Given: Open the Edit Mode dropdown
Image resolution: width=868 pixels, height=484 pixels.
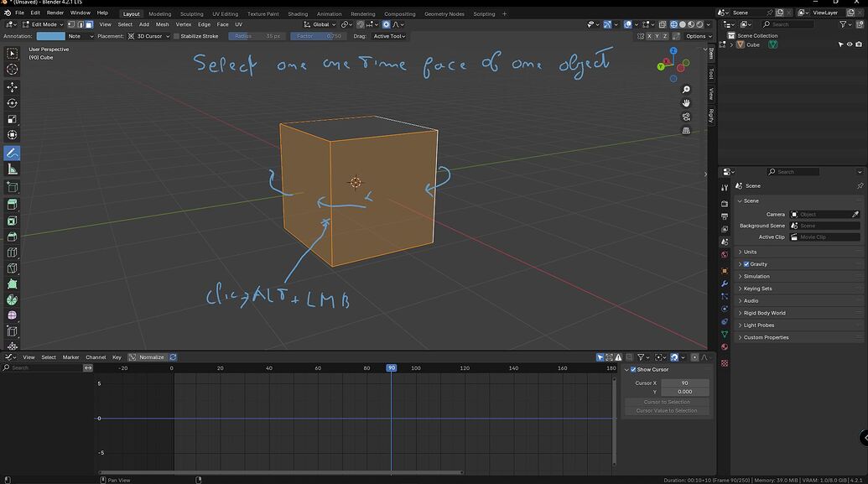Looking at the screenshot, I should [x=42, y=24].
